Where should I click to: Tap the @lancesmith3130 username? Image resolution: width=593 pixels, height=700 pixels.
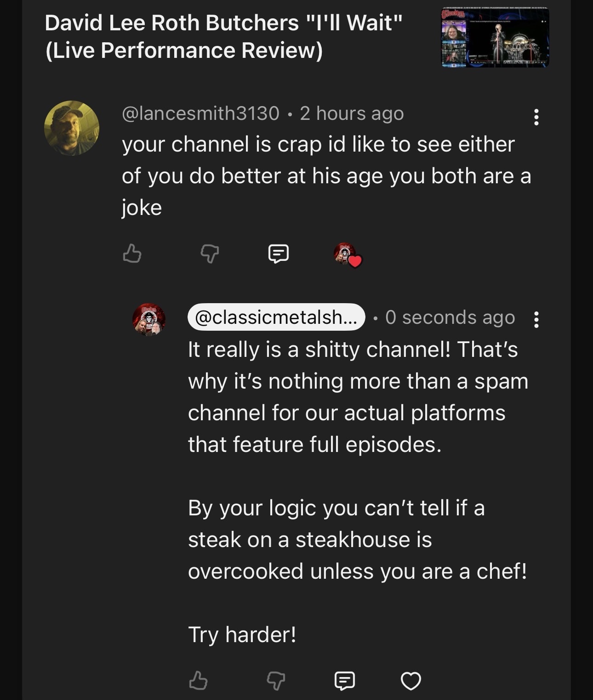200,113
